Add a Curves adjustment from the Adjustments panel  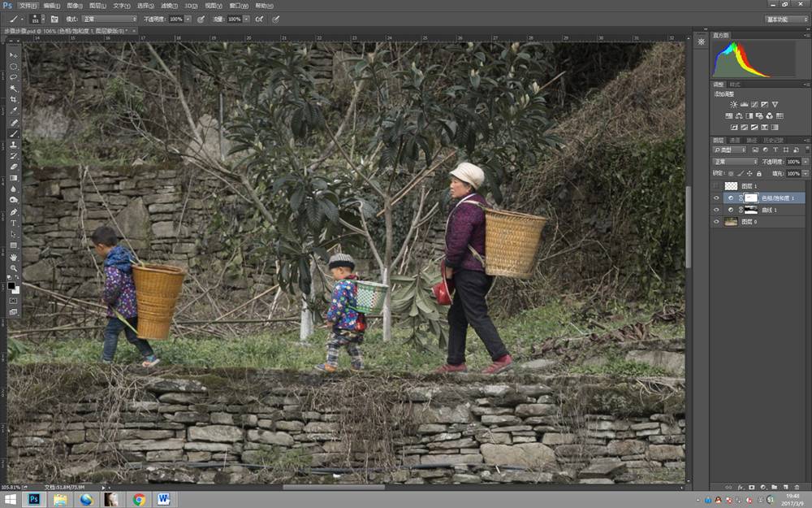coord(754,105)
